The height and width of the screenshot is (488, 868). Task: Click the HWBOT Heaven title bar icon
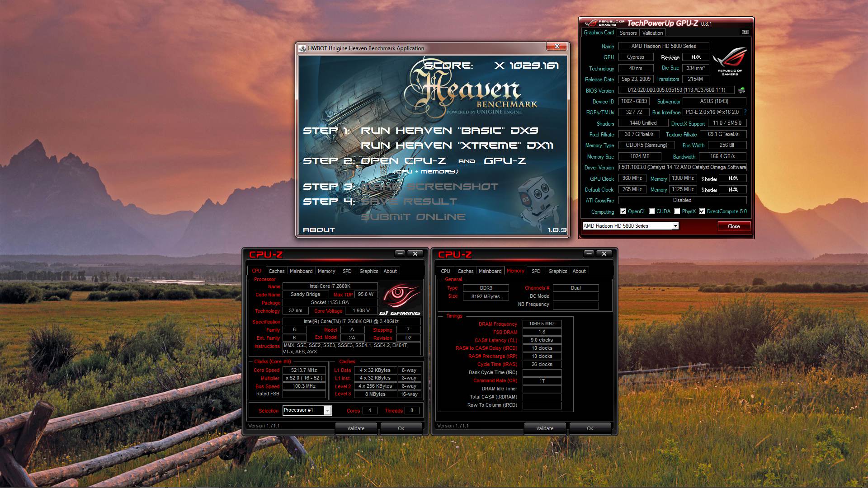coord(302,48)
